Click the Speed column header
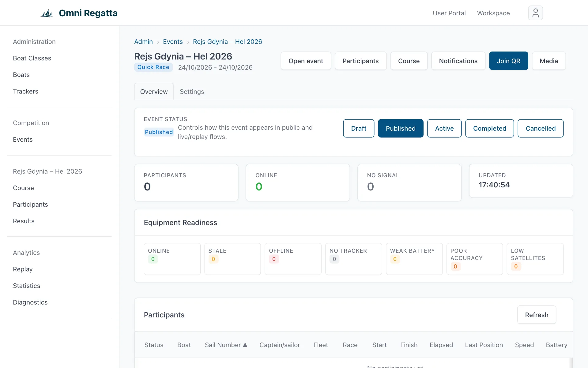The height and width of the screenshot is (368, 588). pos(524,345)
